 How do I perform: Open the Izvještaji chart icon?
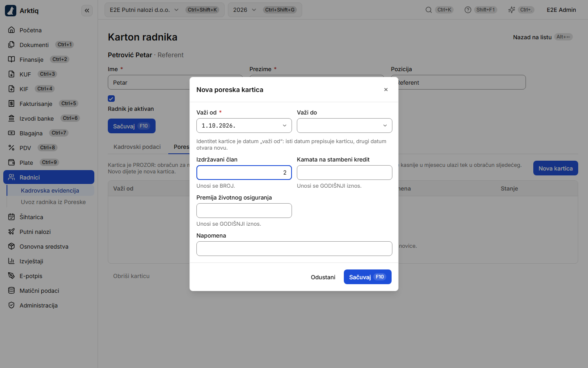(x=11, y=261)
